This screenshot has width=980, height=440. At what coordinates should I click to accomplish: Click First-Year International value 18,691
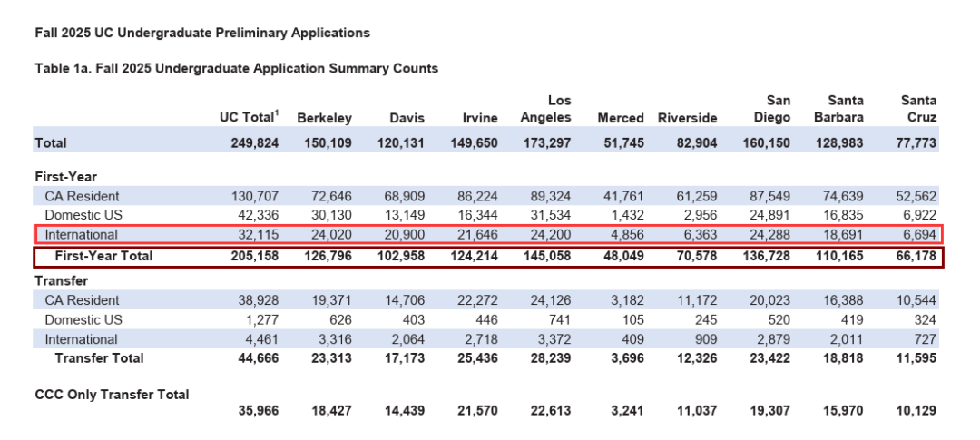842,235
